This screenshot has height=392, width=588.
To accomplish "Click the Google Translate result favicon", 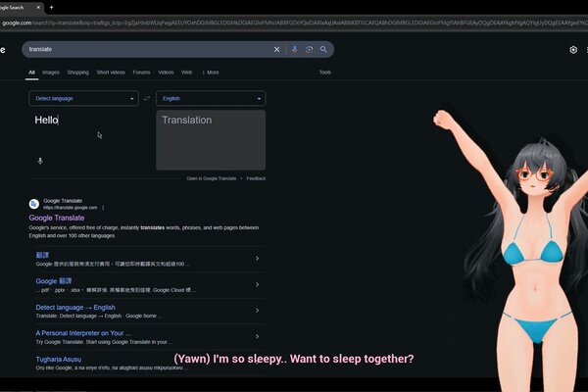I will tap(34, 204).
